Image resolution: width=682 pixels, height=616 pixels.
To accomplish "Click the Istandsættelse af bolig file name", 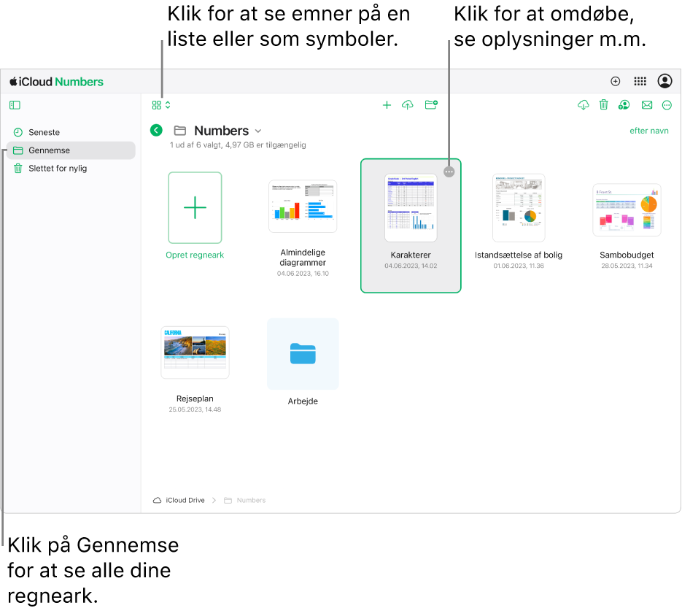I will (519, 255).
